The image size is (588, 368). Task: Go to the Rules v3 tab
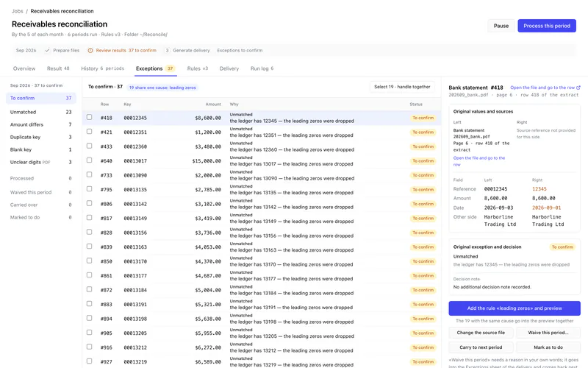coord(198,68)
